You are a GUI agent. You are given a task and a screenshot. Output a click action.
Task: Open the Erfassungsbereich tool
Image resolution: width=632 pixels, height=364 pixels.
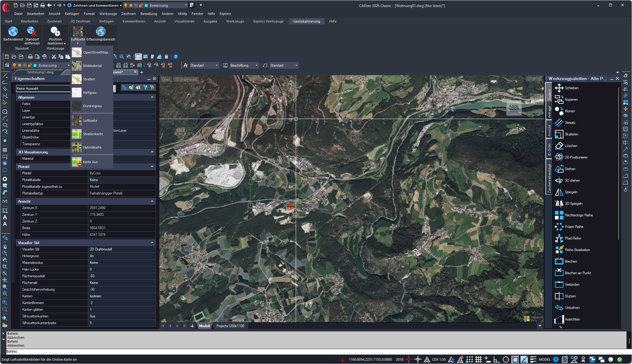101,32
